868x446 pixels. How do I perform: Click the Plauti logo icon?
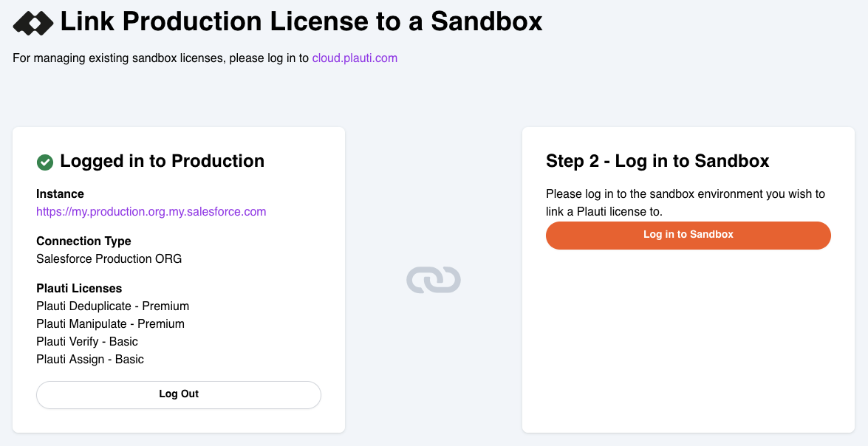pyautogui.click(x=33, y=22)
